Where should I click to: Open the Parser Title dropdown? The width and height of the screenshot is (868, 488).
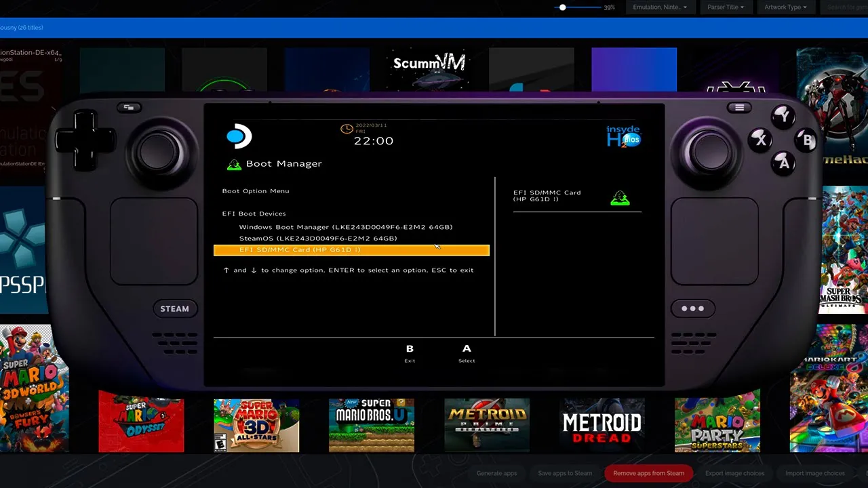coord(726,7)
